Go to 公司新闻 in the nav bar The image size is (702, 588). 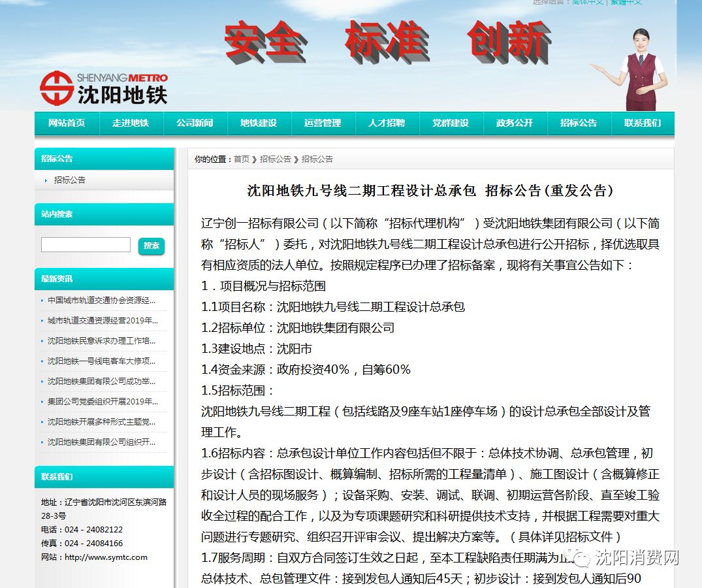tap(195, 123)
